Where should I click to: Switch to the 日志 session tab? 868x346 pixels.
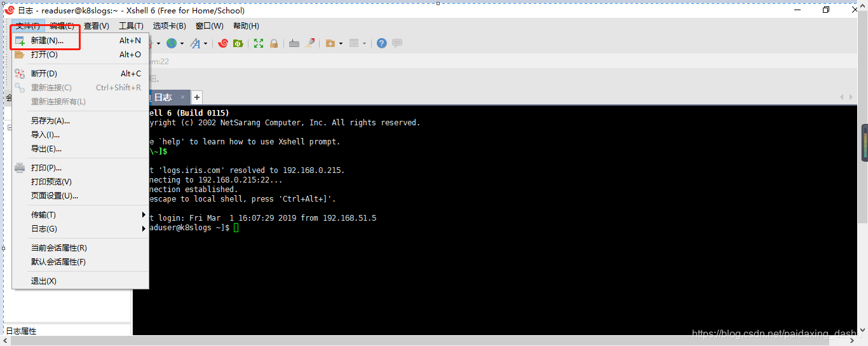tap(163, 97)
